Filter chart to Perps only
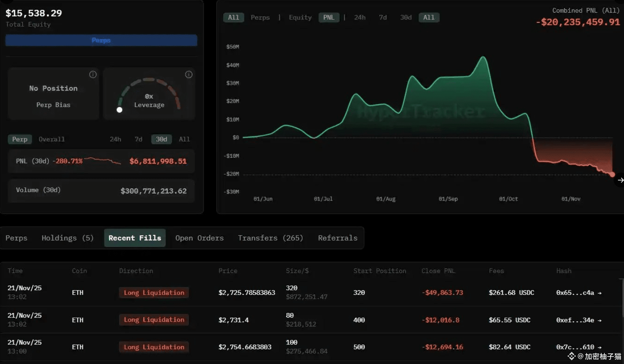Image resolution: width=624 pixels, height=364 pixels. 260,17
